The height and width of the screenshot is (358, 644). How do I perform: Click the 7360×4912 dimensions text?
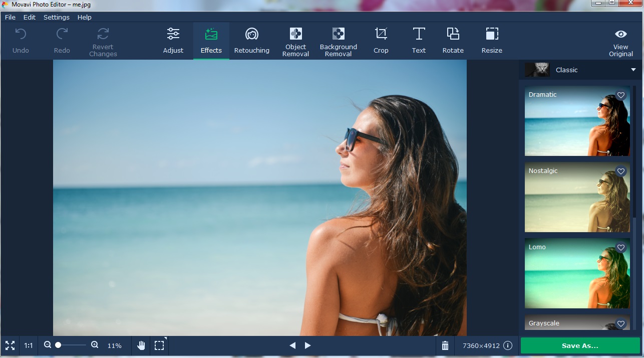click(x=481, y=345)
